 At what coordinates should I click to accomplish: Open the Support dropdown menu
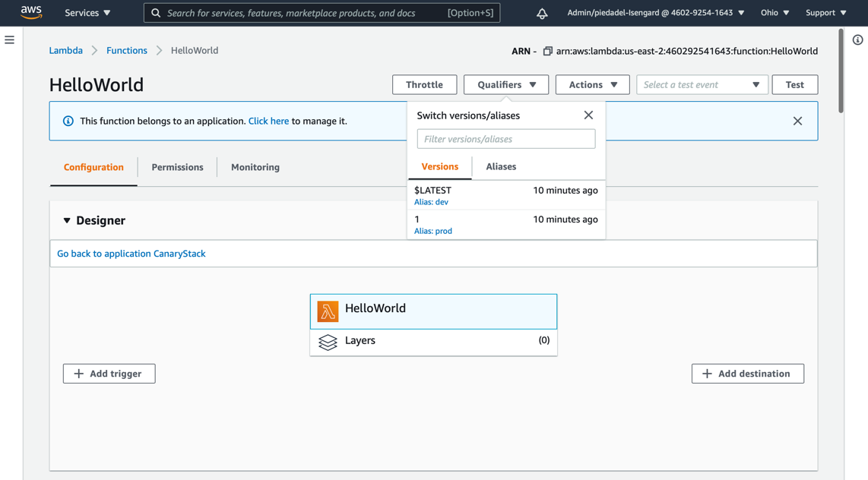(826, 13)
